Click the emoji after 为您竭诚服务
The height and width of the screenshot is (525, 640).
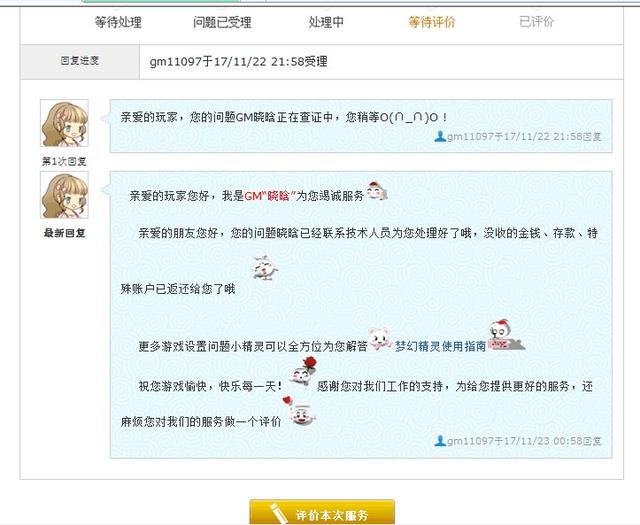pyautogui.click(x=376, y=191)
